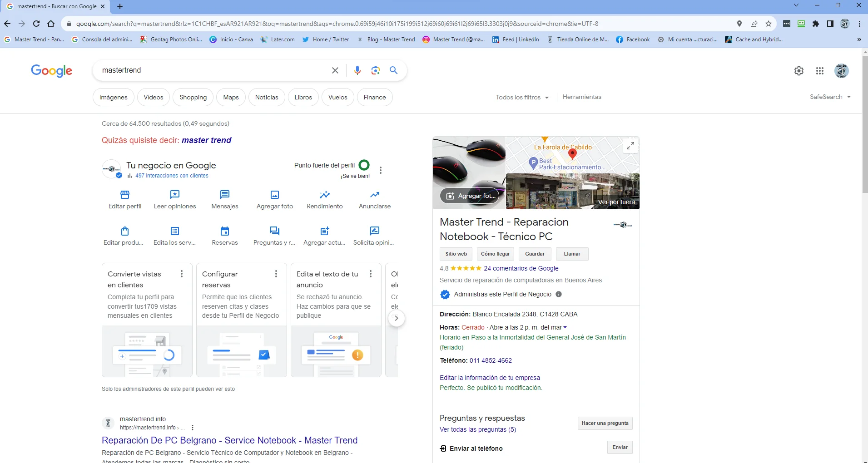Reload the page in Chrome
The height and width of the screenshot is (463, 868).
(36, 24)
